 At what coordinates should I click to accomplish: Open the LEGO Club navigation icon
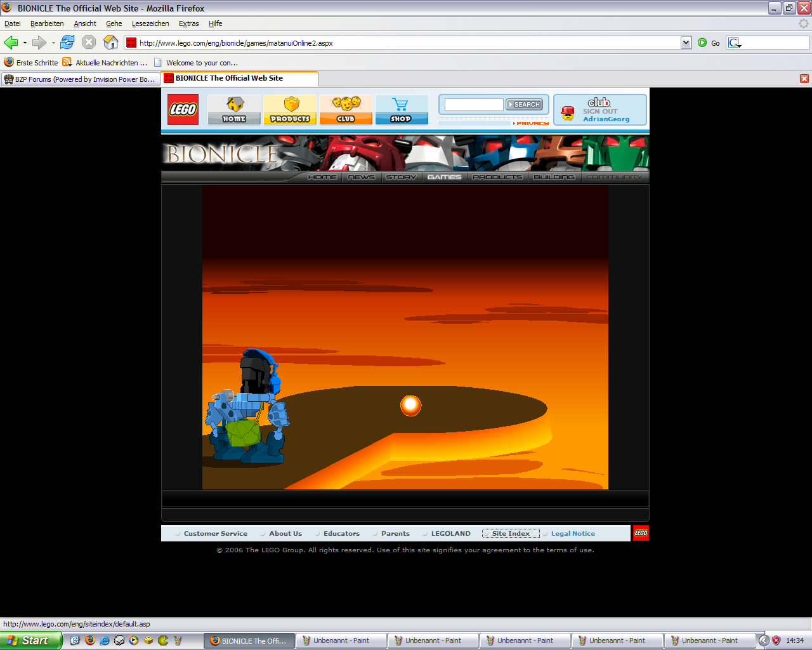point(346,109)
